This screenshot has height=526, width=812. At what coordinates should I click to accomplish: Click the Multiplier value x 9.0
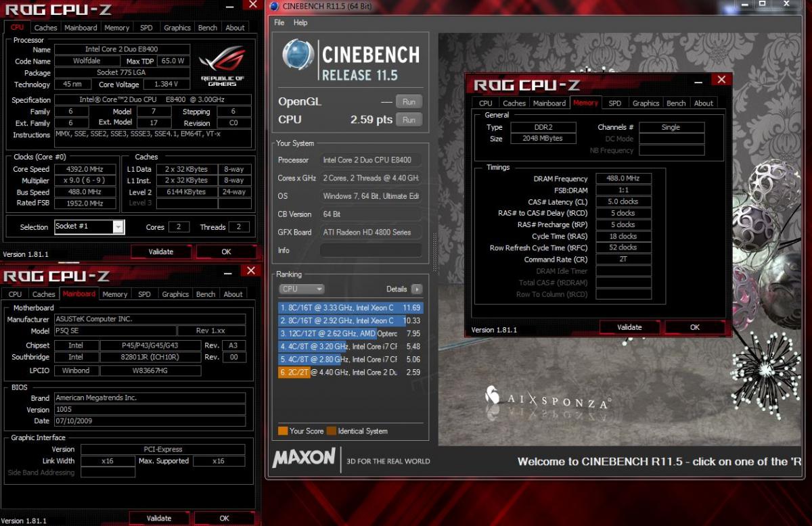(x=85, y=181)
